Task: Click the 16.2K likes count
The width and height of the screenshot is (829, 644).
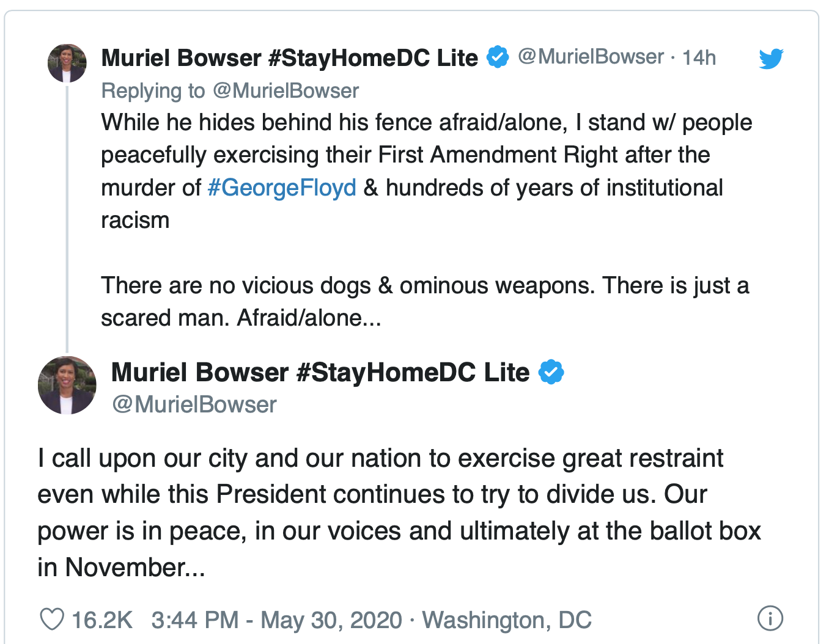Action: point(101,620)
